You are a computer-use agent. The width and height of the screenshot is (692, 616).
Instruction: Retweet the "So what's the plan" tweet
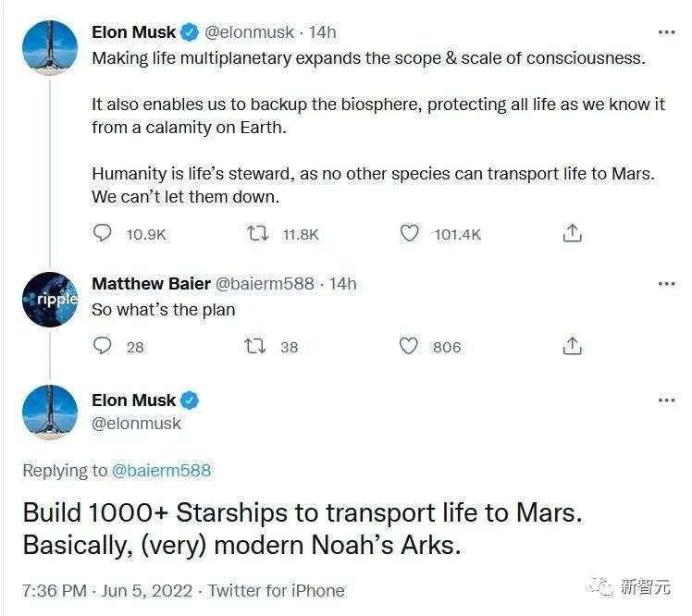[254, 346]
